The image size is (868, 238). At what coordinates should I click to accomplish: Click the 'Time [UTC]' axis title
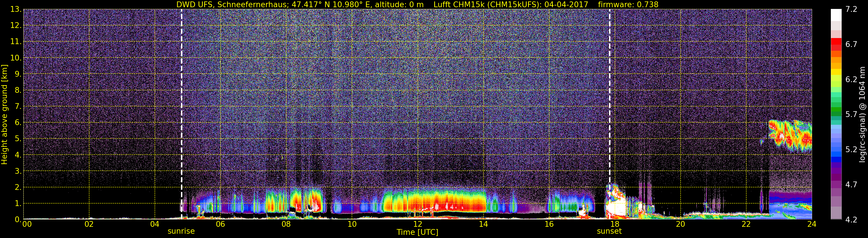click(417, 232)
